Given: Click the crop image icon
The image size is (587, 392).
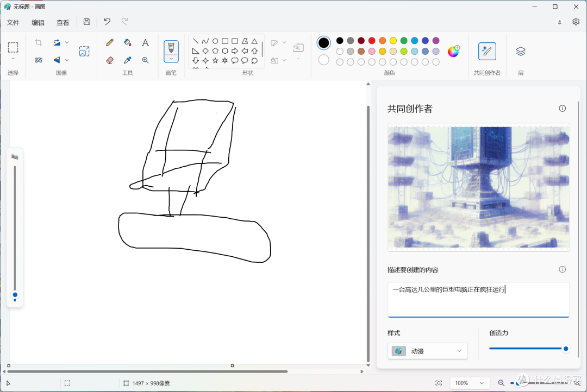Looking at the screenshot, I should pos(39,42).
